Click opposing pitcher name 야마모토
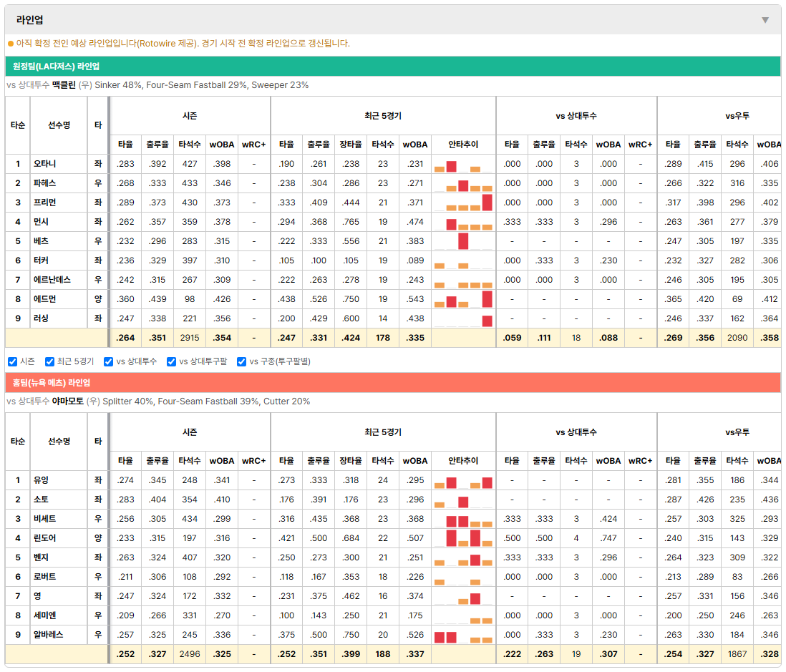Image resolution: width=786 pixels, height=672 pixels. tap(68, 401)
